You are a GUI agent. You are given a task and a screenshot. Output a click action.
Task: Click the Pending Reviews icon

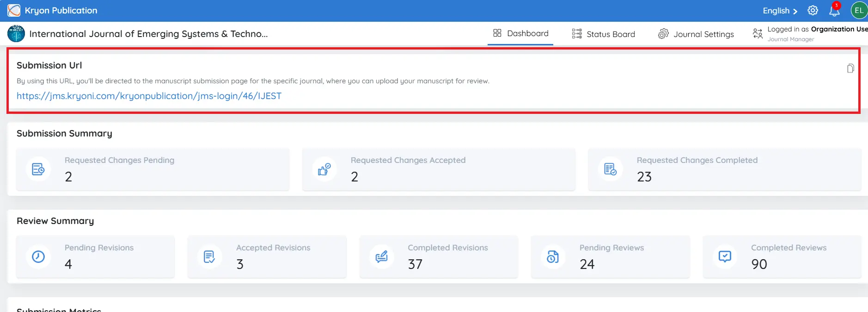pos(553,256)
